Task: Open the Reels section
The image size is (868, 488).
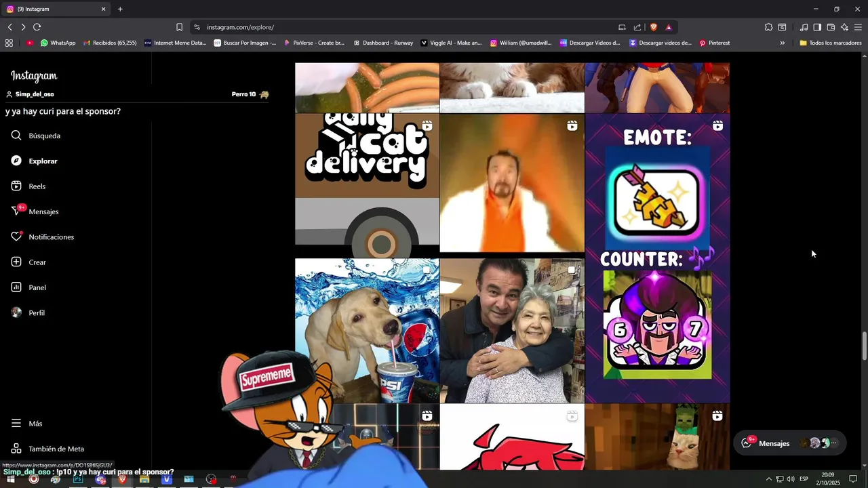Action: coord(28,186)
